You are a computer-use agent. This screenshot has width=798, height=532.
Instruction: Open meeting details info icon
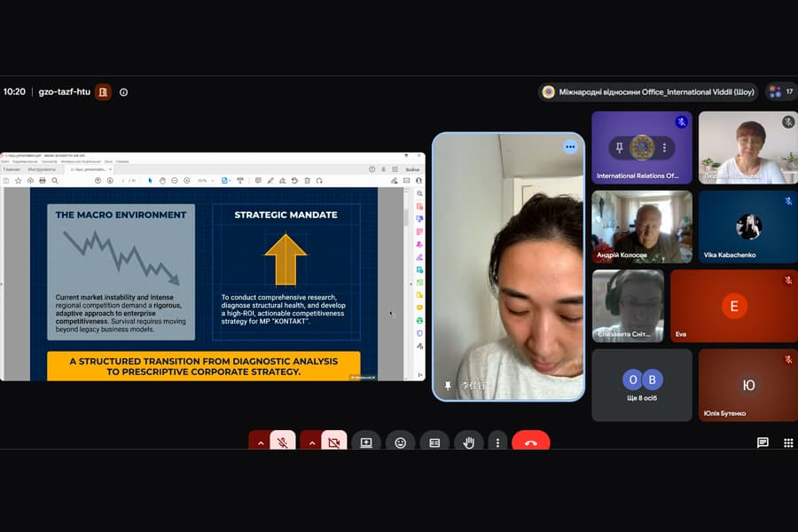tap(123, 92)
